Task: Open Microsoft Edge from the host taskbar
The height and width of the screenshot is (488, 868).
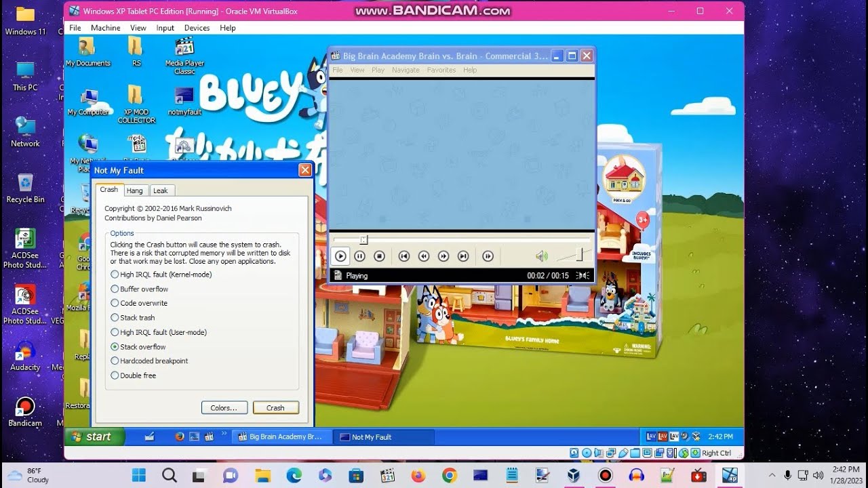Action: pyautogui.click(x=294, y=475)
